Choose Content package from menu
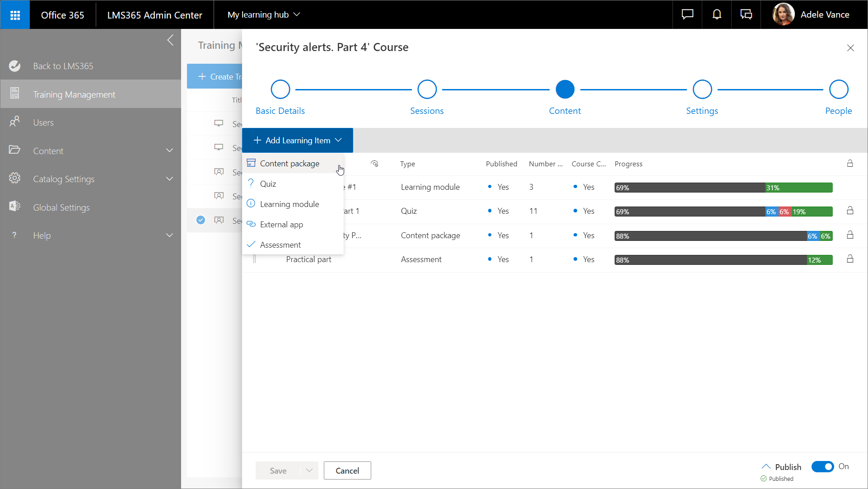This screenshot has height=489, width=868. [x=289, y=164]
